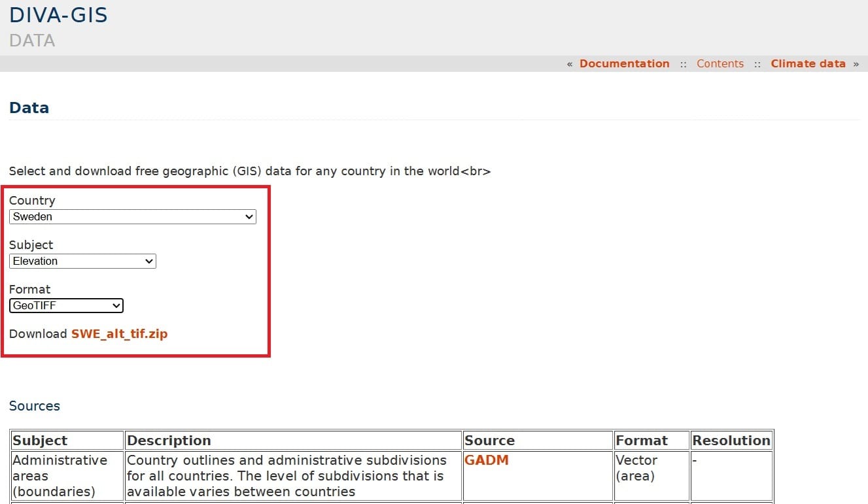Download the SWE_alt_tif.zip file
Screen dimensions: 868x504
(x=120, y=334)
